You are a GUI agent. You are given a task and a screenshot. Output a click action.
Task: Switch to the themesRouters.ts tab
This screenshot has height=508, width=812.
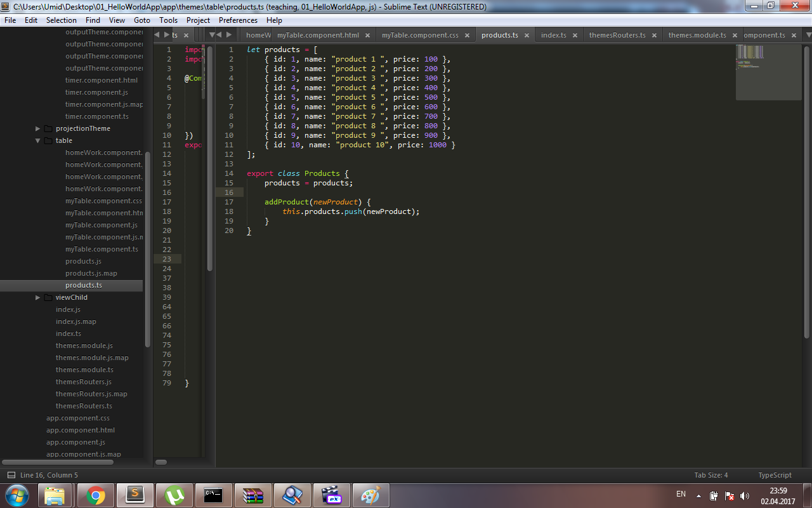(x=617, y=35)
